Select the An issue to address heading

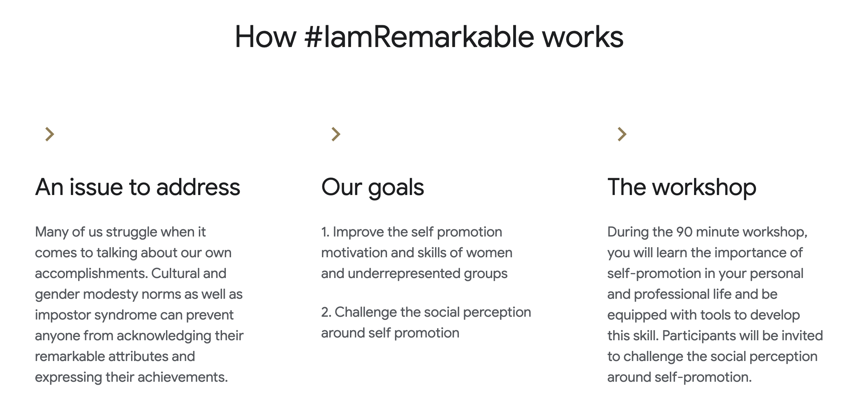point(138,187)
